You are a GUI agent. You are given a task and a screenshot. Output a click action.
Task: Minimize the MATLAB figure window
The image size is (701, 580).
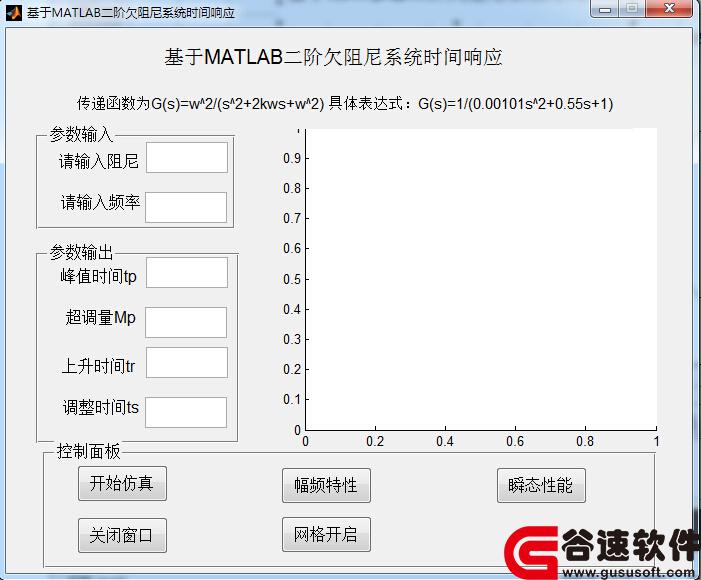tap(605, 9)
